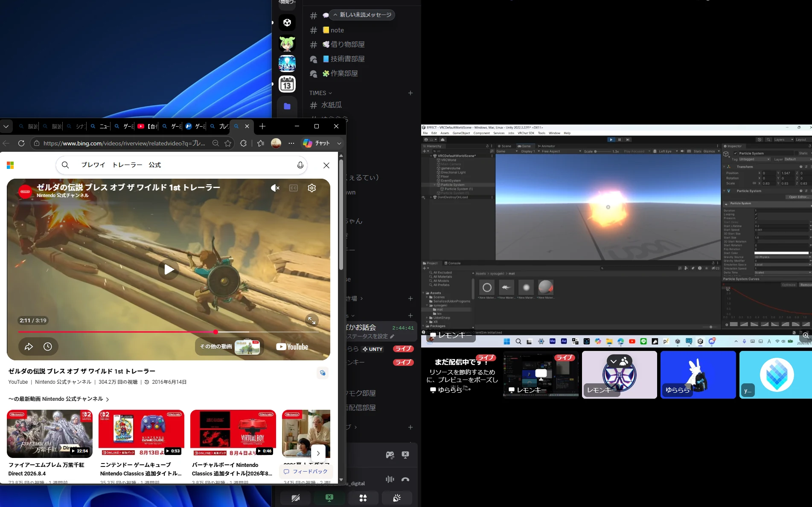Expand the video to full view
The height and width of the screenshot is (507, 812).
(x=312, y=320)
